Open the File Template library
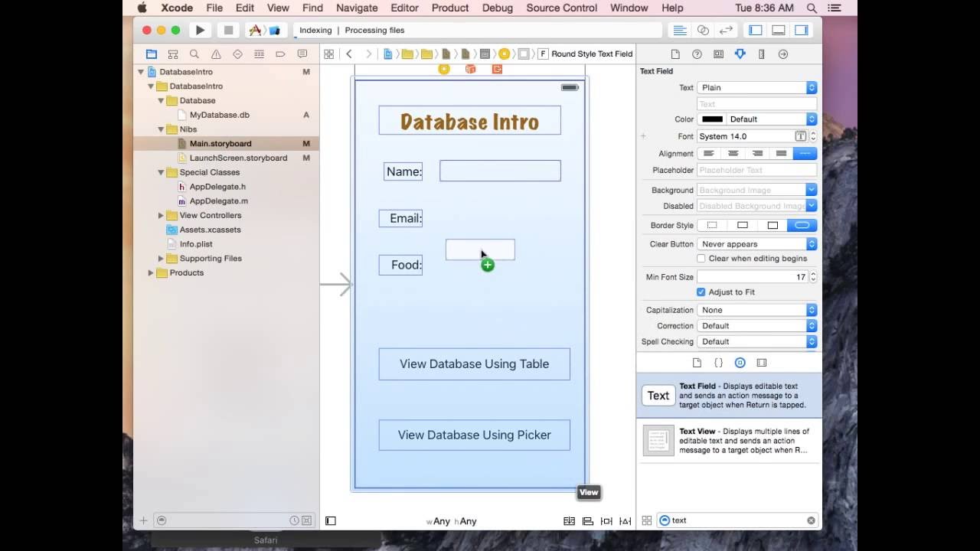Screen dimensions: 980x551 tap(697, 363)
